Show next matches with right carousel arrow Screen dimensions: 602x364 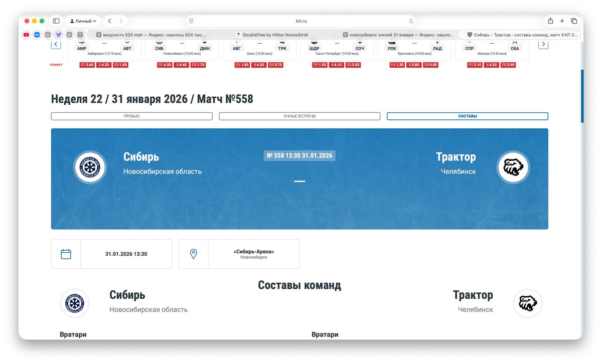point(543,45)
